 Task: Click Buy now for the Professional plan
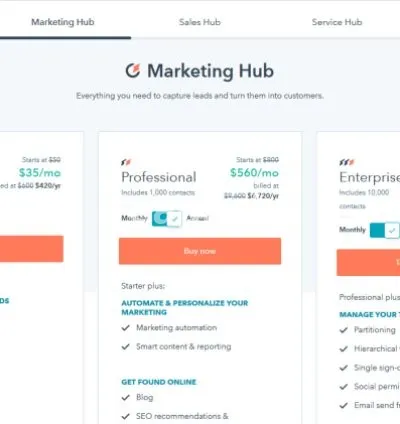point(200,251)
